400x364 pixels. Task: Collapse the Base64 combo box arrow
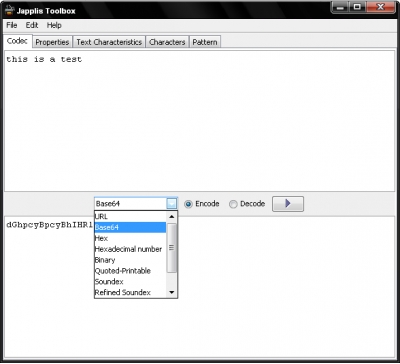pos(171,204)
